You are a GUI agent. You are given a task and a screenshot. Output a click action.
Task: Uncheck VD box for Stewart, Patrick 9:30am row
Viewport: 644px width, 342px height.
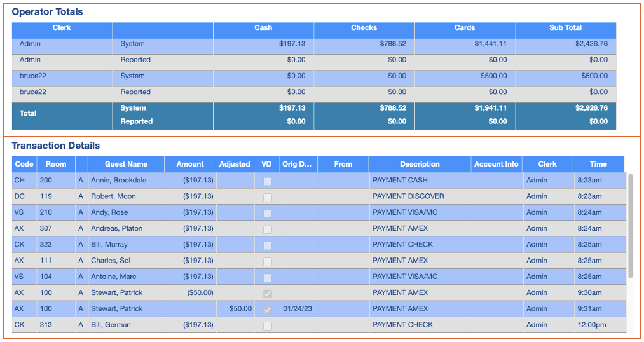(268, 293)
